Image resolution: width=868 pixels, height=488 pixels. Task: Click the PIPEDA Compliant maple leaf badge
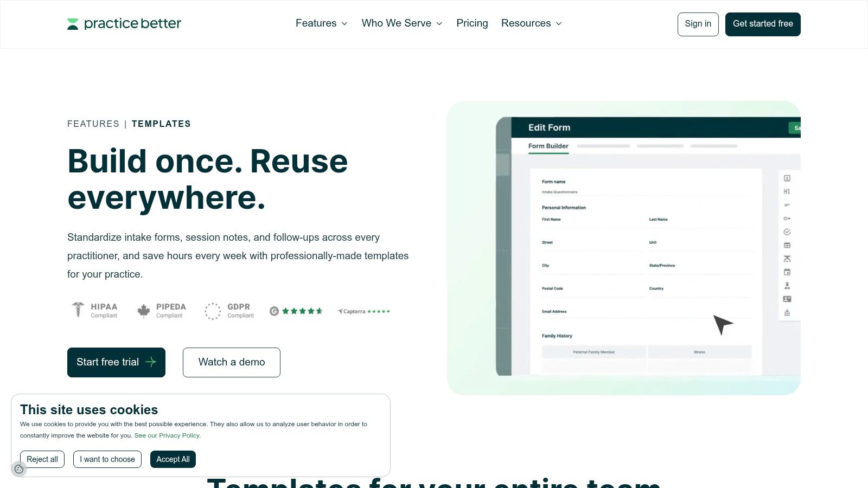[161, 311]
